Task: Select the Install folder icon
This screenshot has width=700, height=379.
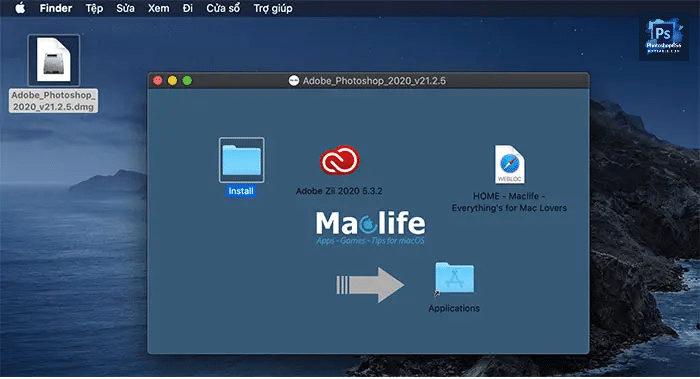Action: pos(242,160)
